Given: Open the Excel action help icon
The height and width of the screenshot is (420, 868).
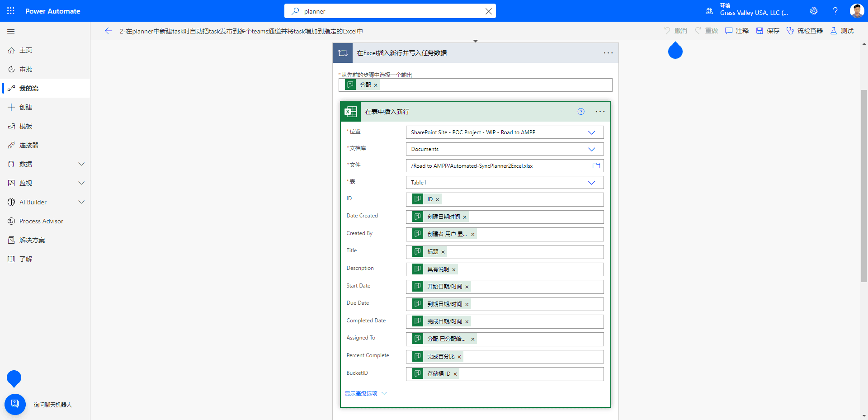Looking at the screenshot, I should [581, 112].
